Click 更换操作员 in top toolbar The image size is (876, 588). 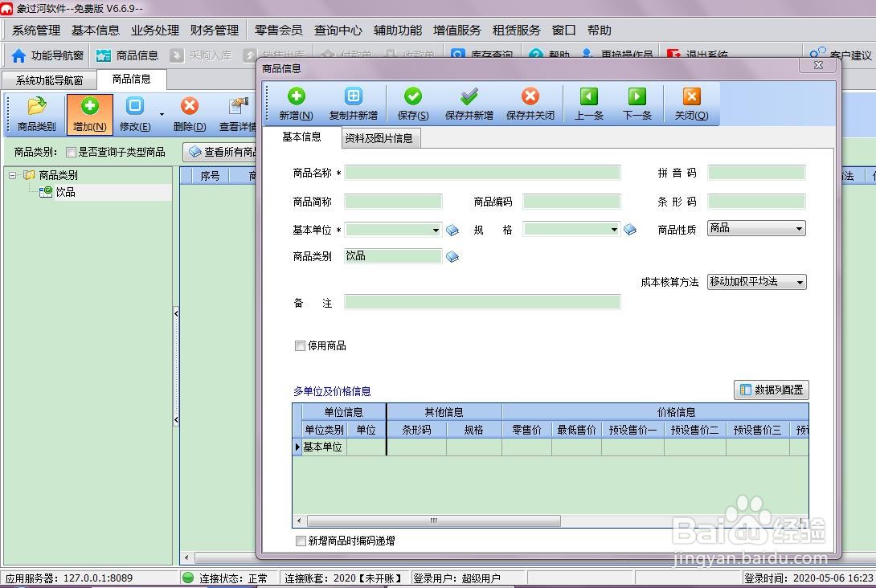[x=616, y=55]
